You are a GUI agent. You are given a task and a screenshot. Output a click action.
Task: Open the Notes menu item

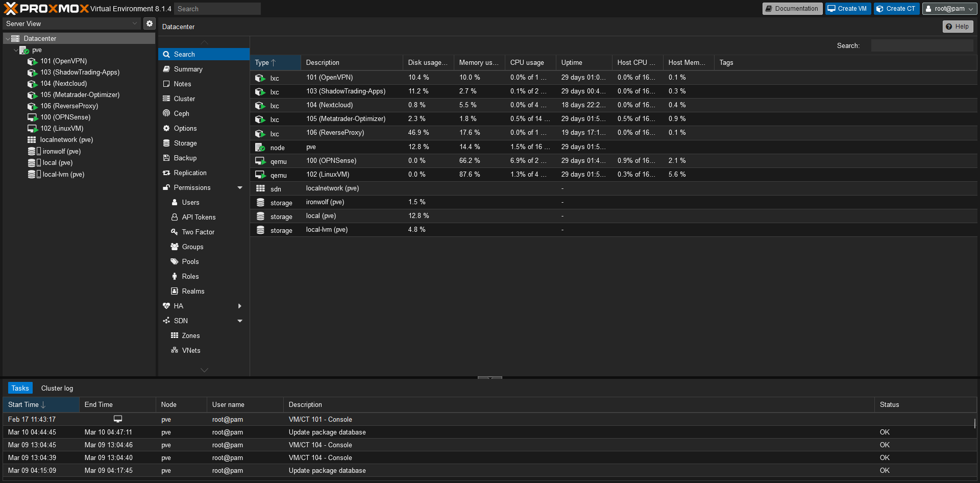[x=204, y=84]
